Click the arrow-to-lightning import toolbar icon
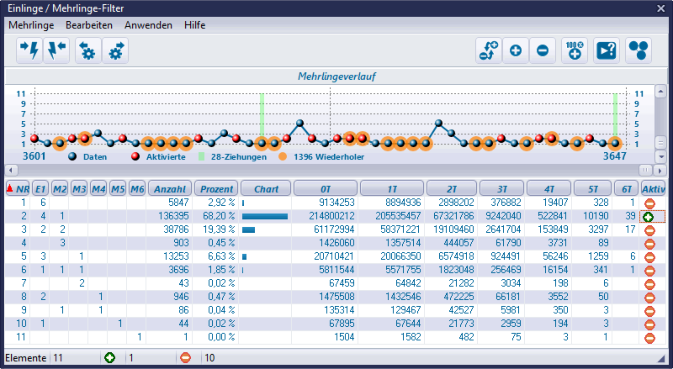Screen dimensions: 673x369 (30, 51)
